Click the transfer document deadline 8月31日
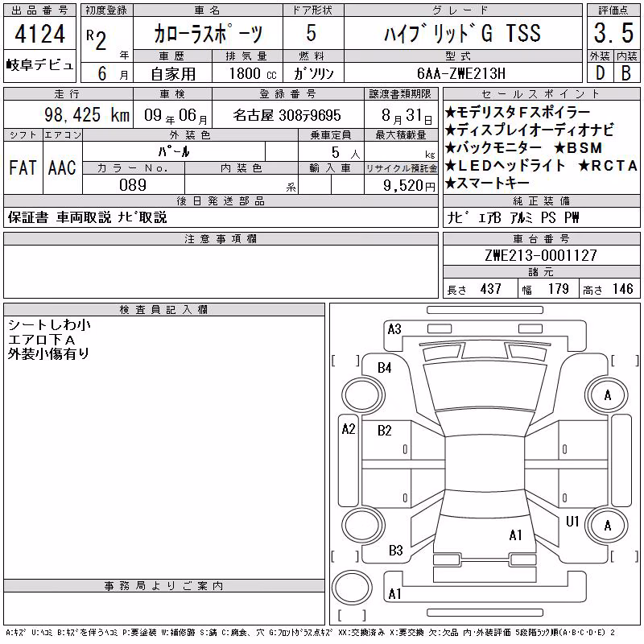Screen dimensions: 644x644 pos(407,116)
